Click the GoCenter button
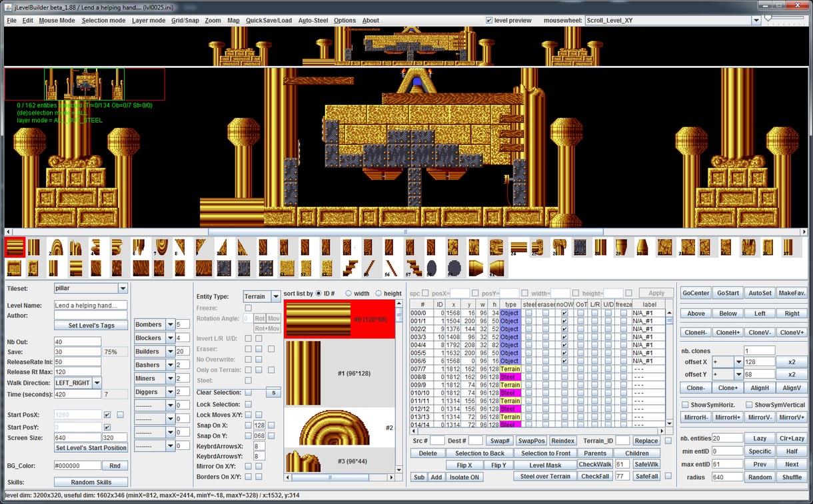The image size is (813, 504). click(695, 293)
